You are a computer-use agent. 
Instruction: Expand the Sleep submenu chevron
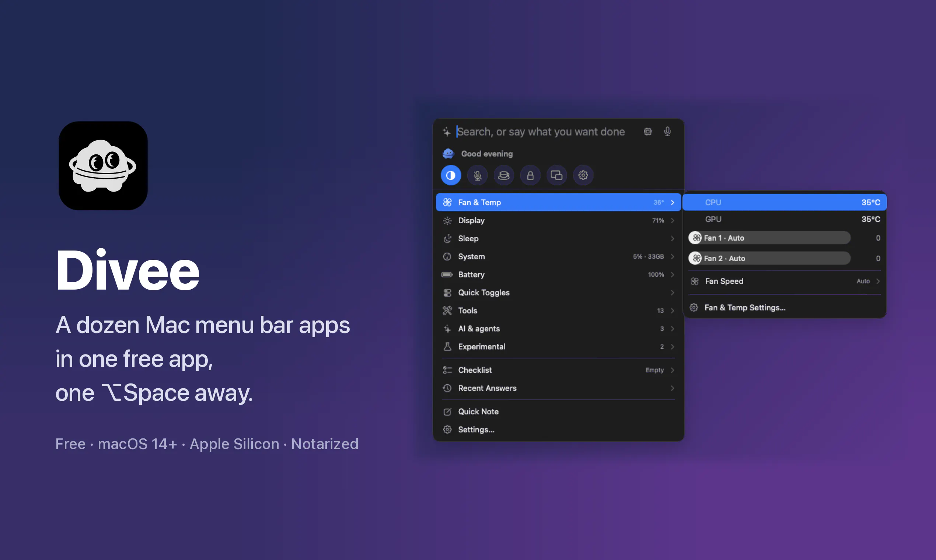pos(673,238)
